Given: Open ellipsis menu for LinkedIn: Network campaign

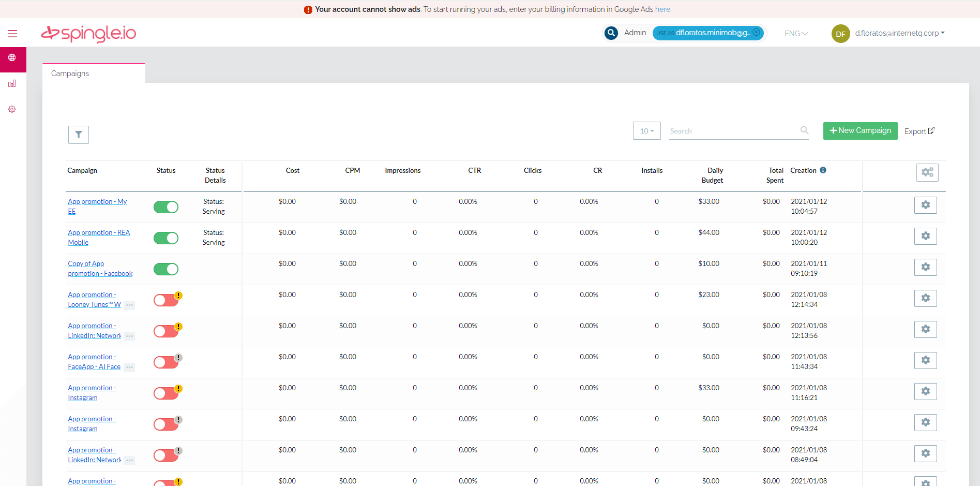Looking at the screenshot, I should [x=130, y=336].
